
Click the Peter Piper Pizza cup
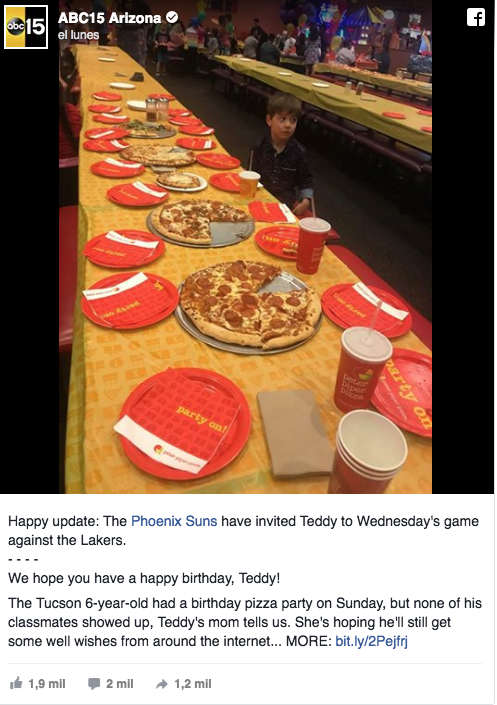click(x=363, y=369)
